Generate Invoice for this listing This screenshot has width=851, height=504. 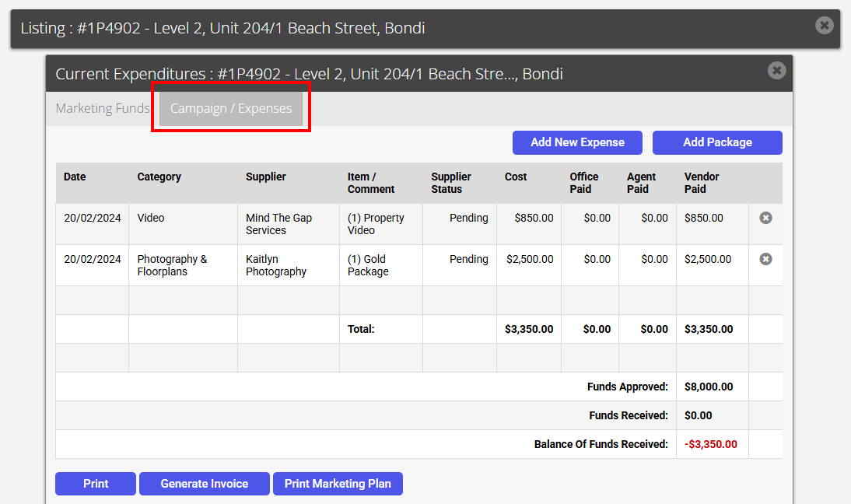coord(204,484)
